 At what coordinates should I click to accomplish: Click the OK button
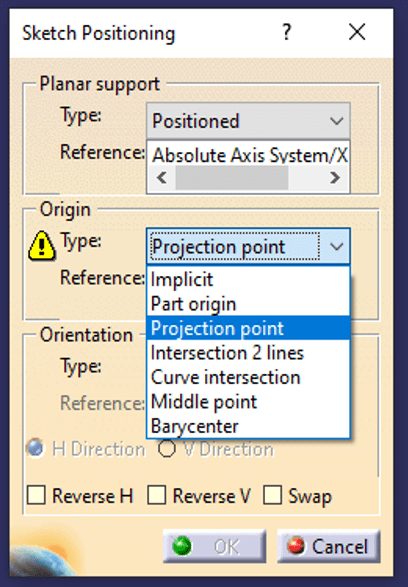[214, 546]
